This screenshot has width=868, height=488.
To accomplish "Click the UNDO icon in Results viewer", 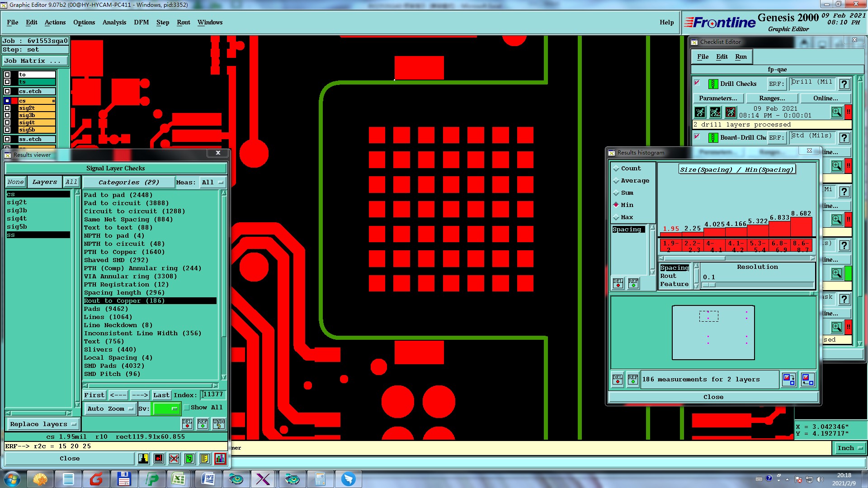I will [219, 423].
